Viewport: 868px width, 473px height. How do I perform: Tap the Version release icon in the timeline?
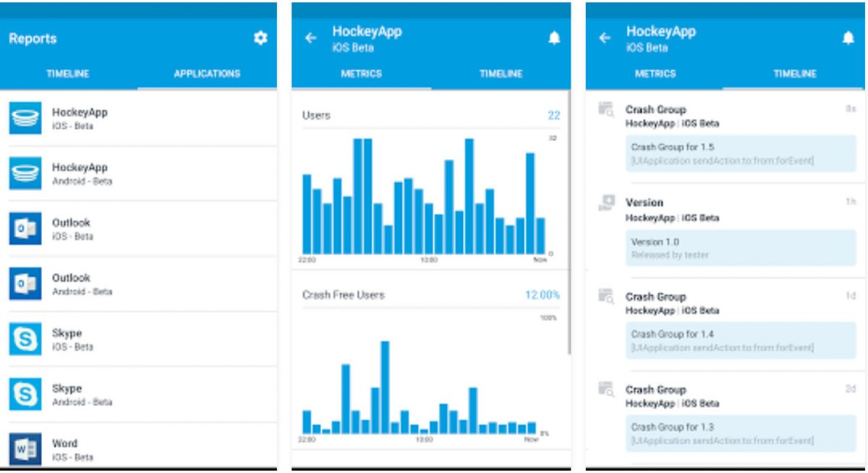click(606, 203)
